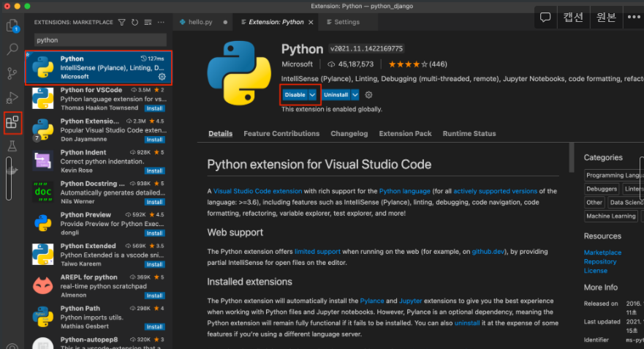Click the chat bubble overlay icon
Screen dimensions: 644x349
point(545,18)
